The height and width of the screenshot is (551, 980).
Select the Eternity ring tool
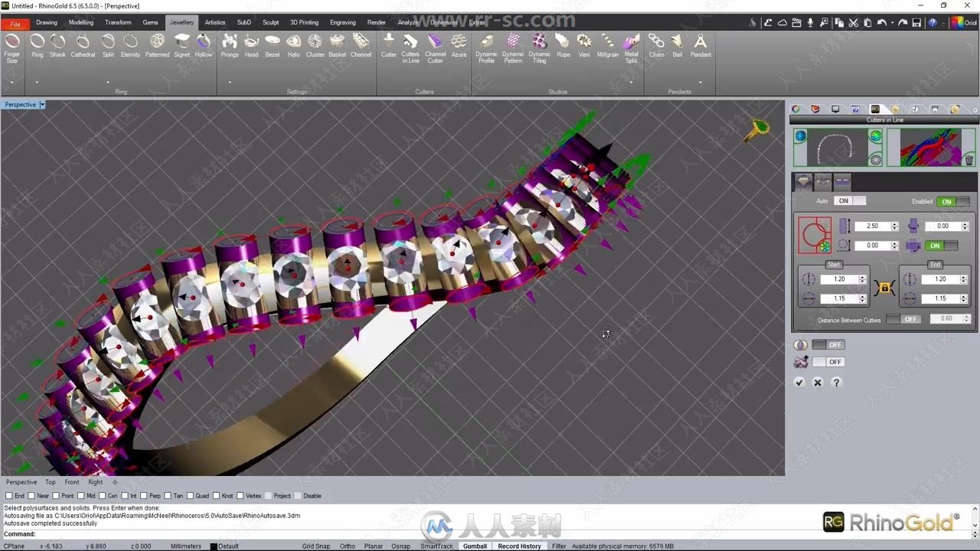[131, 46]
